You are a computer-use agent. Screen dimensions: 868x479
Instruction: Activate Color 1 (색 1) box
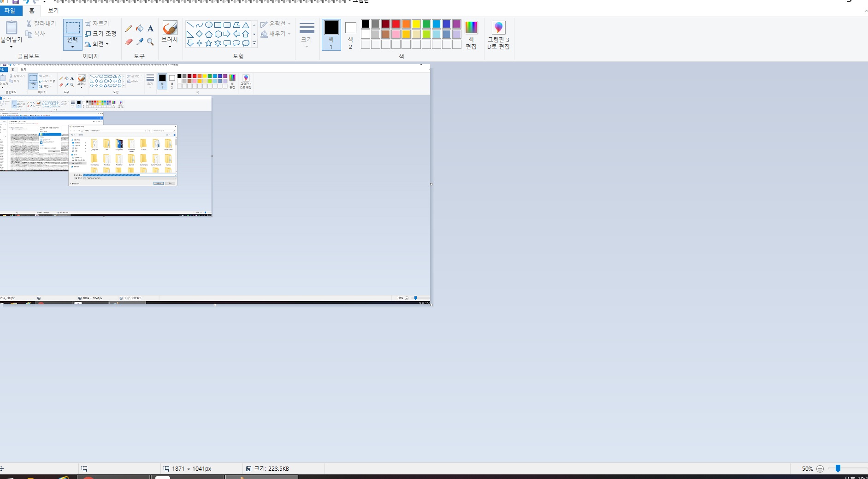(x=331, y=35)
